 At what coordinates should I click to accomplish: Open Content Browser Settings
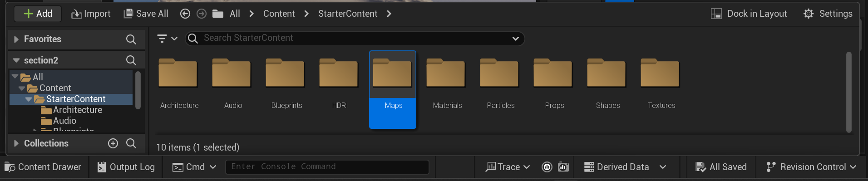[828, 14]
